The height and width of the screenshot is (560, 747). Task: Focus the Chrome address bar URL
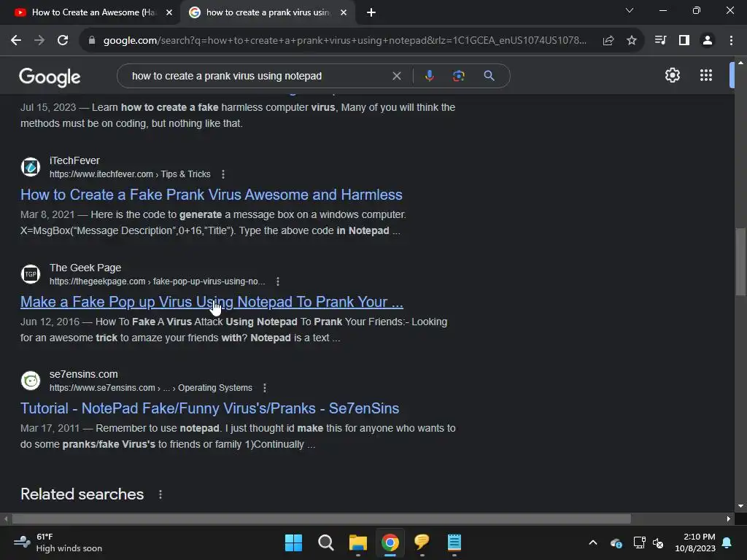(x=345, y=41)
